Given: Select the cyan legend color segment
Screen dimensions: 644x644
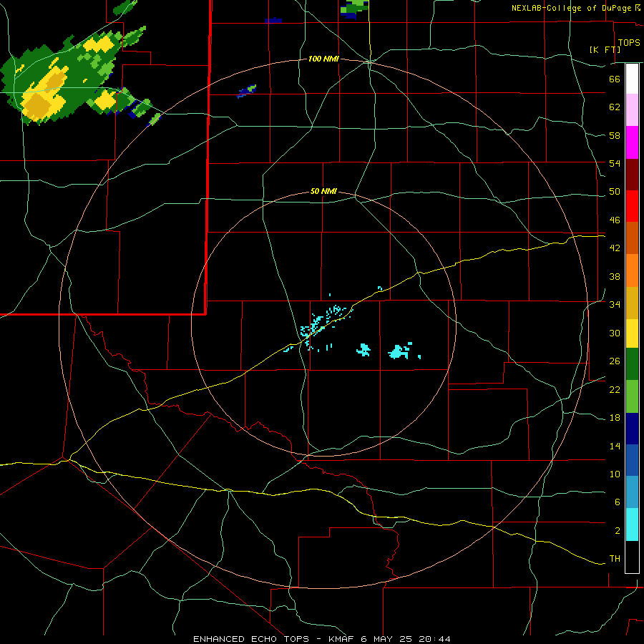Looking at the screenshot, I should (x=632, y=525).
